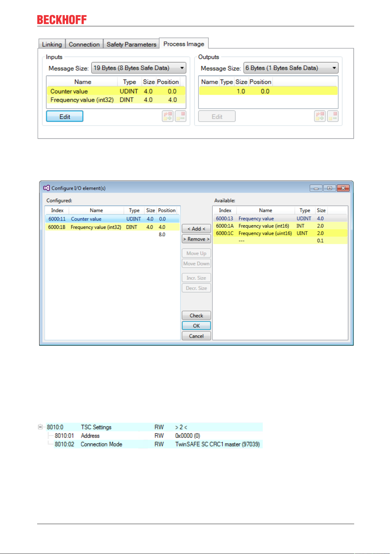Viewport: 392px width, 554px height.
Task: Click the remove element icon under Outputs
Action: (333, 116)
